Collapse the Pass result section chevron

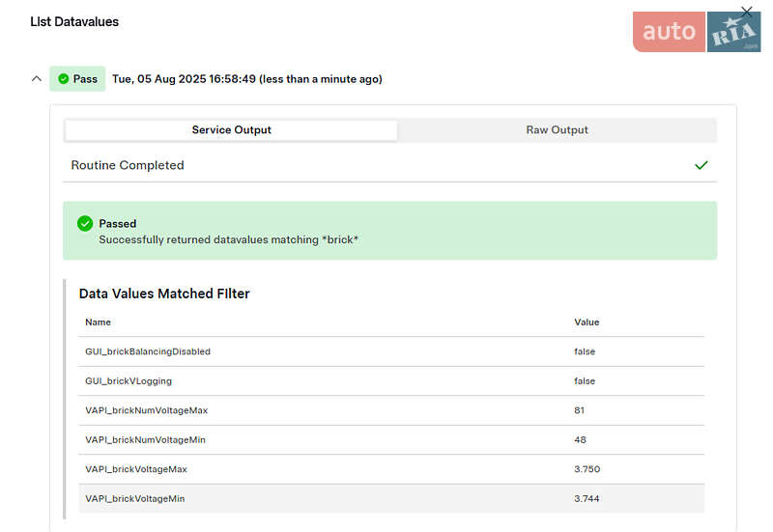[36, 79]
